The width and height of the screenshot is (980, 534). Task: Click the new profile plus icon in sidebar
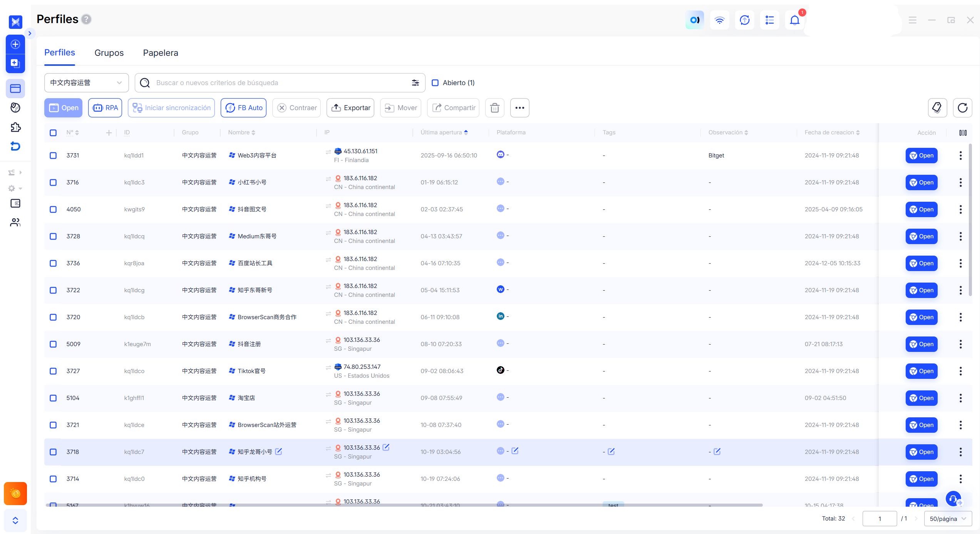[15, 44]
